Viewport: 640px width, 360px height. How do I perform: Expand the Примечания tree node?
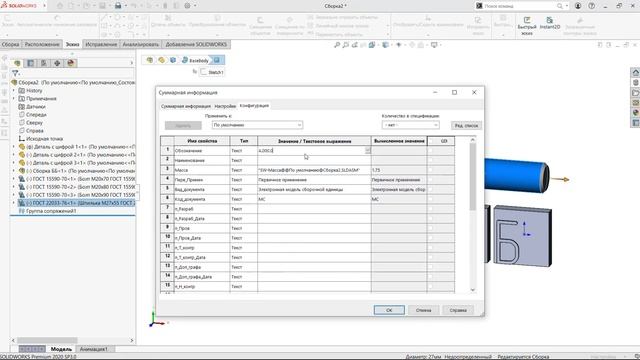(13, 99)
